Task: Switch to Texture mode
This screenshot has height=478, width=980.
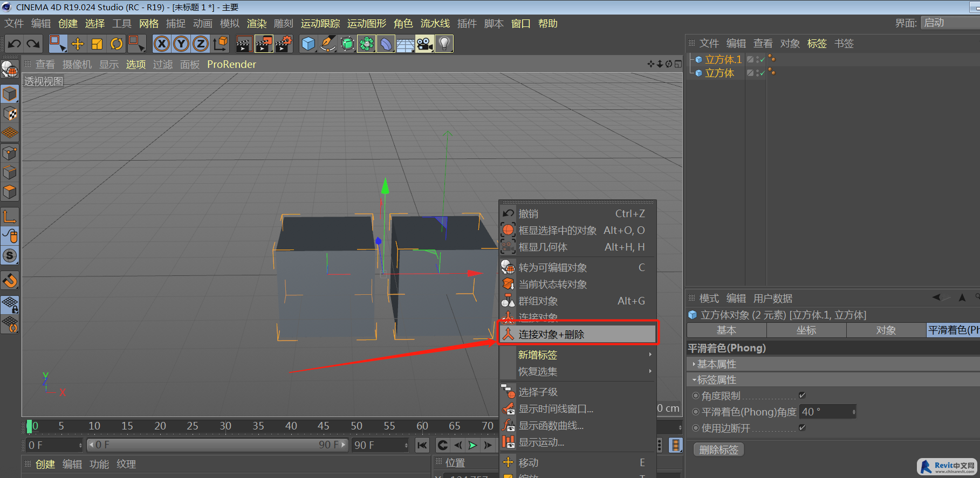Action: pos(10,114)
